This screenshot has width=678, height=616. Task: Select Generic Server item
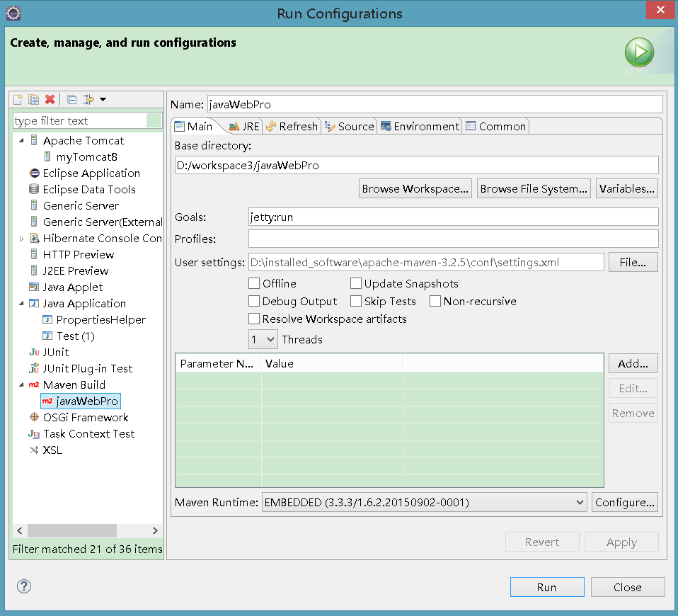click(81, 206)
